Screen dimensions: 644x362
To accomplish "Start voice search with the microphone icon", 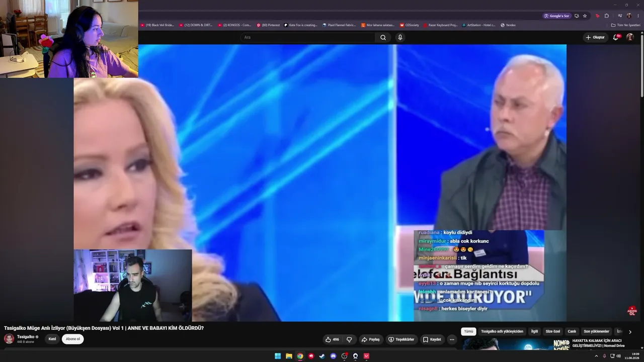I will 400,37.
